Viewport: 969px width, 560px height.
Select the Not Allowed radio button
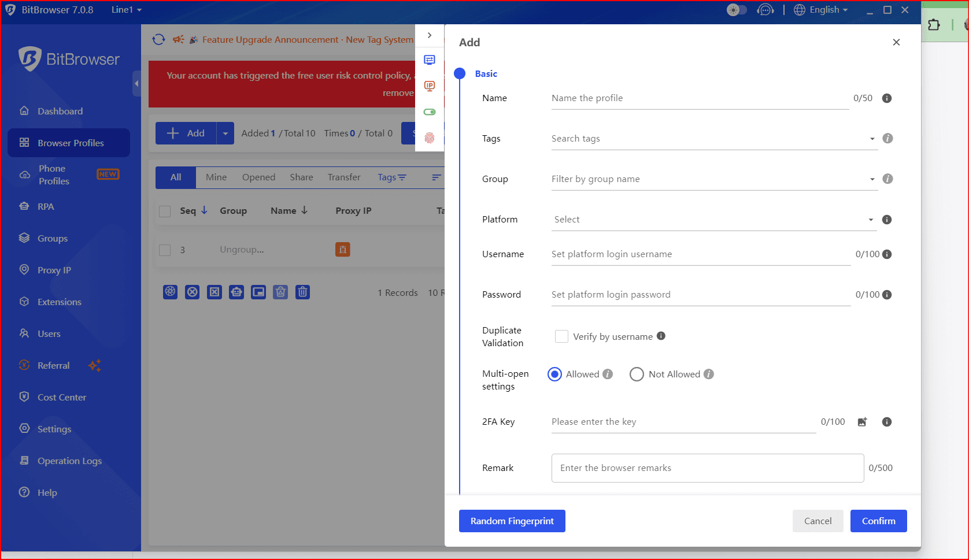click(637, 374)
